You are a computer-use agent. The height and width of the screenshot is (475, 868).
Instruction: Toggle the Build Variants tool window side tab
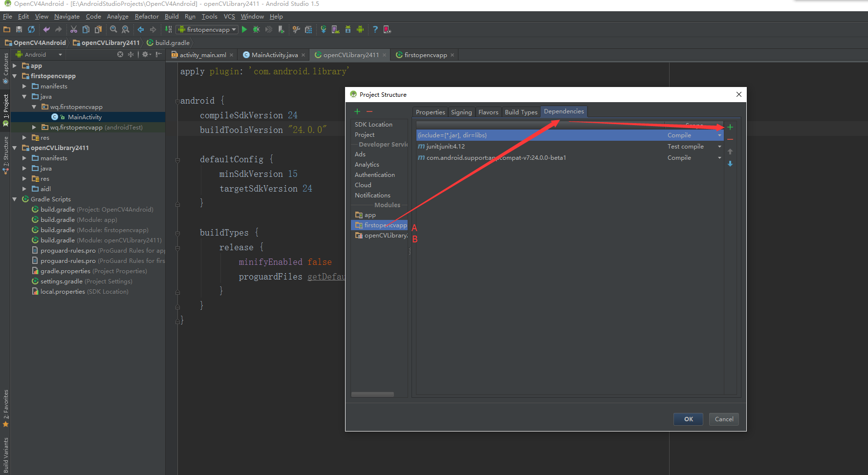click(x=5, y=455)
